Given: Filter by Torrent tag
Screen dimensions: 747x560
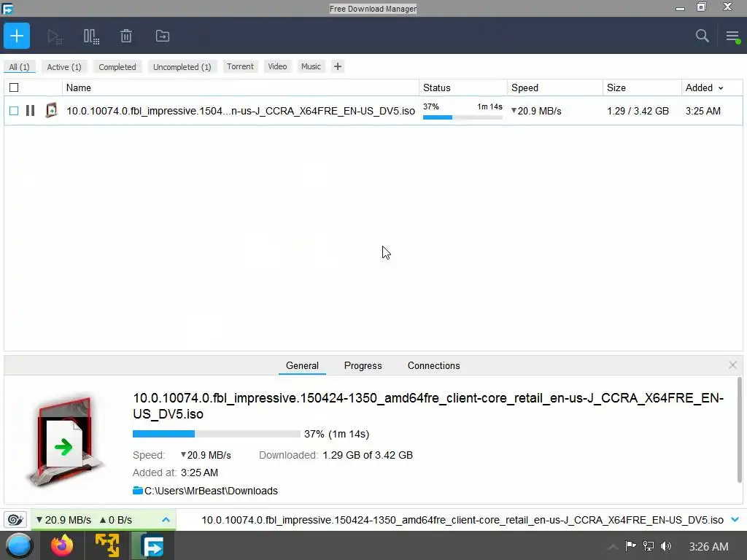Looking at the screenshot, I should (x=240, y=66).
